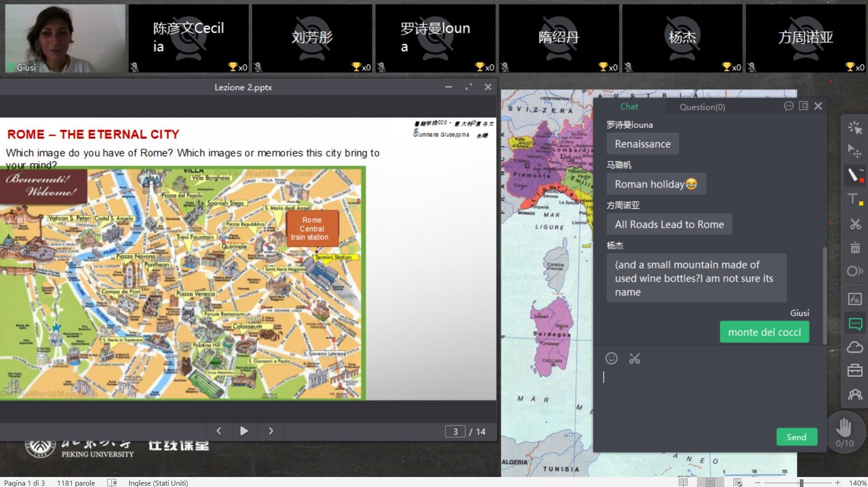Viewport: 868px width, 487px height.
Task: Choose the move and select tool
Action: [x=855, y=151]
